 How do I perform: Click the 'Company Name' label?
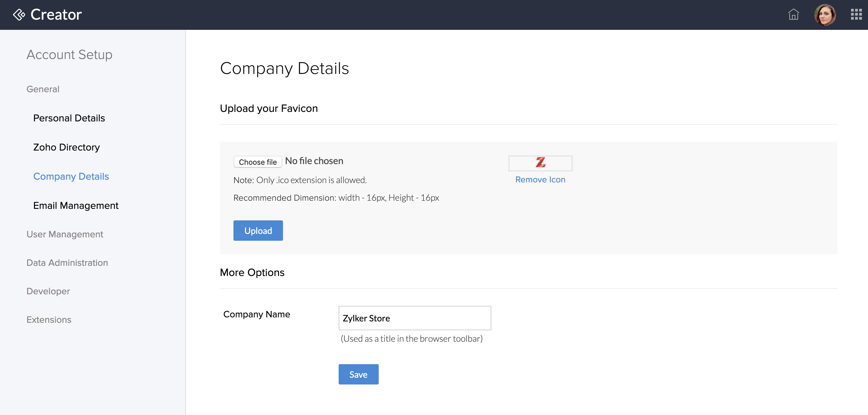tap(257, 314)
